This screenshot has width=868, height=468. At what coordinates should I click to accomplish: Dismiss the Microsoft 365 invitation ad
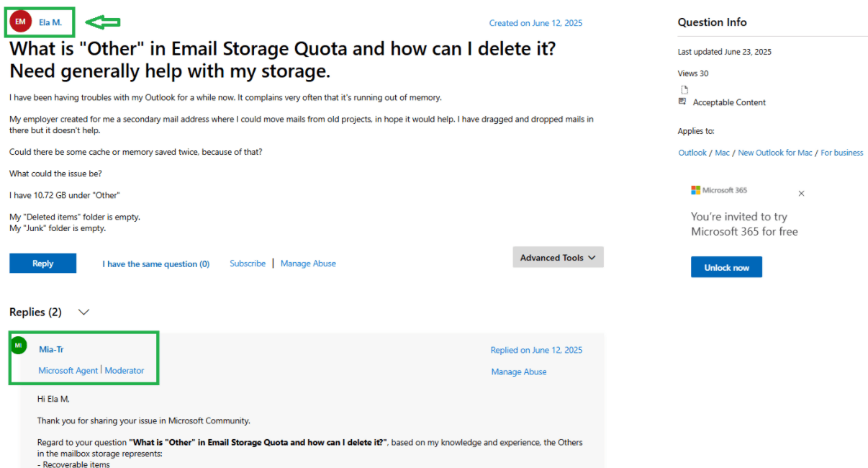(x=801, y=193)
